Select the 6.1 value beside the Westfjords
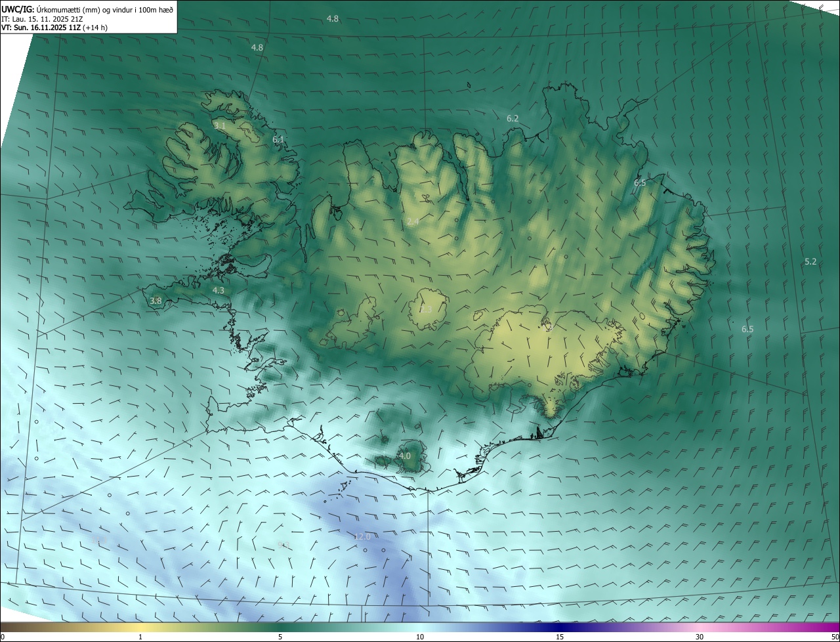This screenshot has height=642, width=840. point(278,139)
